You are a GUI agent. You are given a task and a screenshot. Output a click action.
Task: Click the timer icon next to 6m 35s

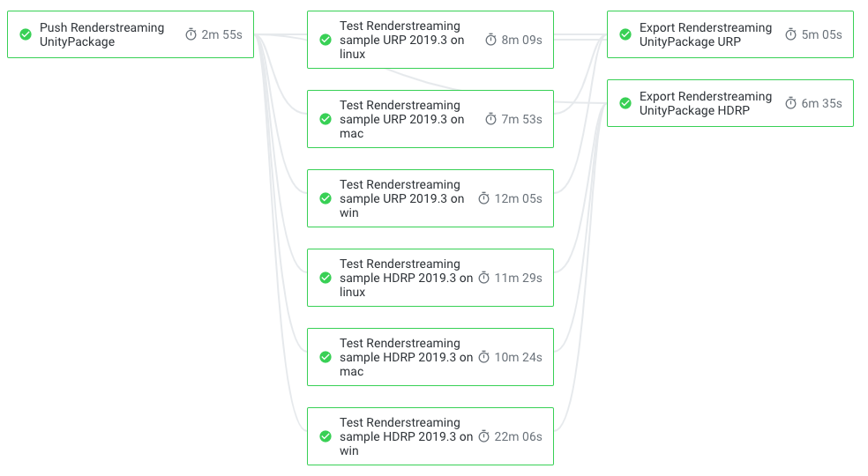791,103
